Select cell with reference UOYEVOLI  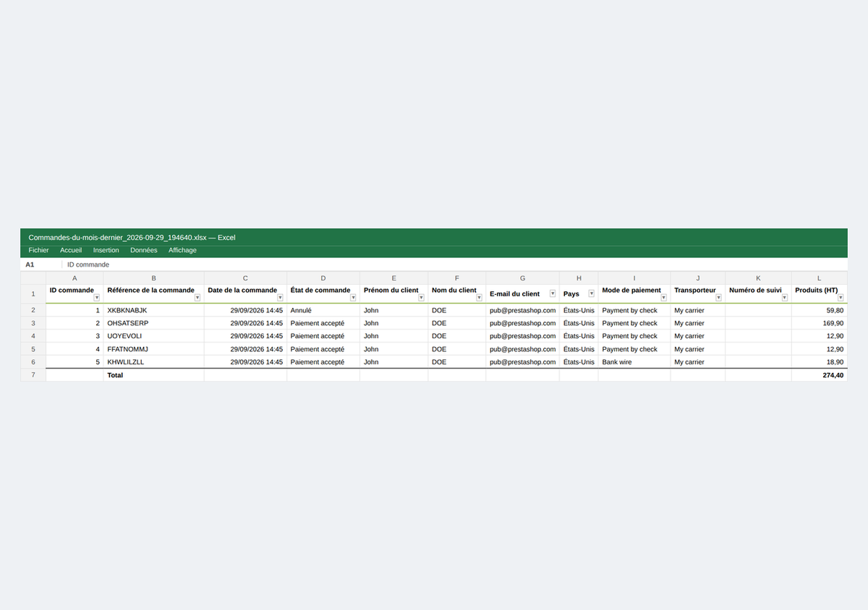(x=153, y=336)
